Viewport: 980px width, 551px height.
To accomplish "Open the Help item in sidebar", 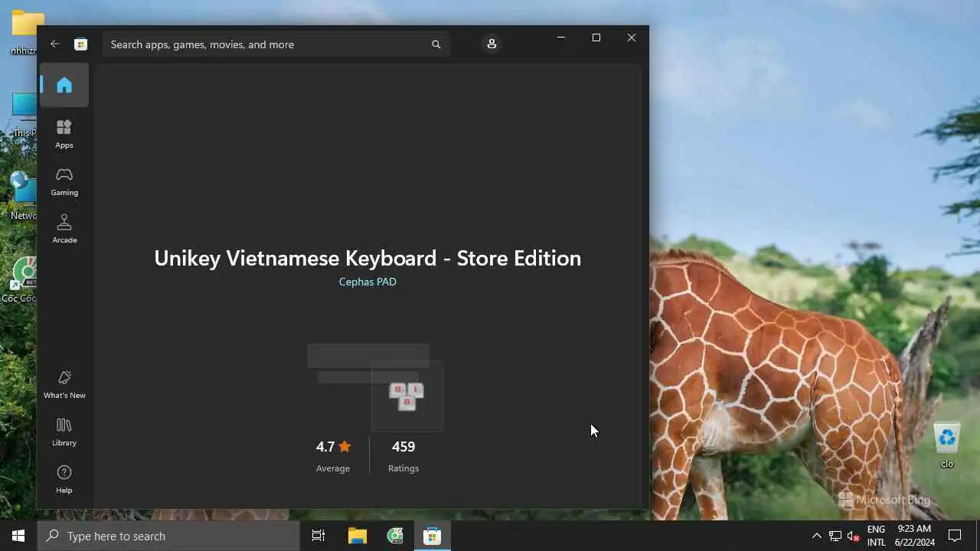I will pos(64,479).
